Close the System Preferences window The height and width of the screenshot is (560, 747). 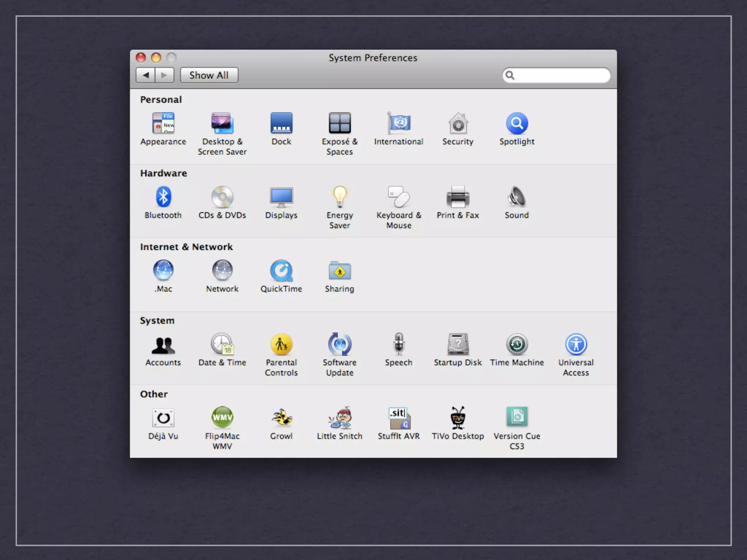pyautogui.click(x=141, y=58)
